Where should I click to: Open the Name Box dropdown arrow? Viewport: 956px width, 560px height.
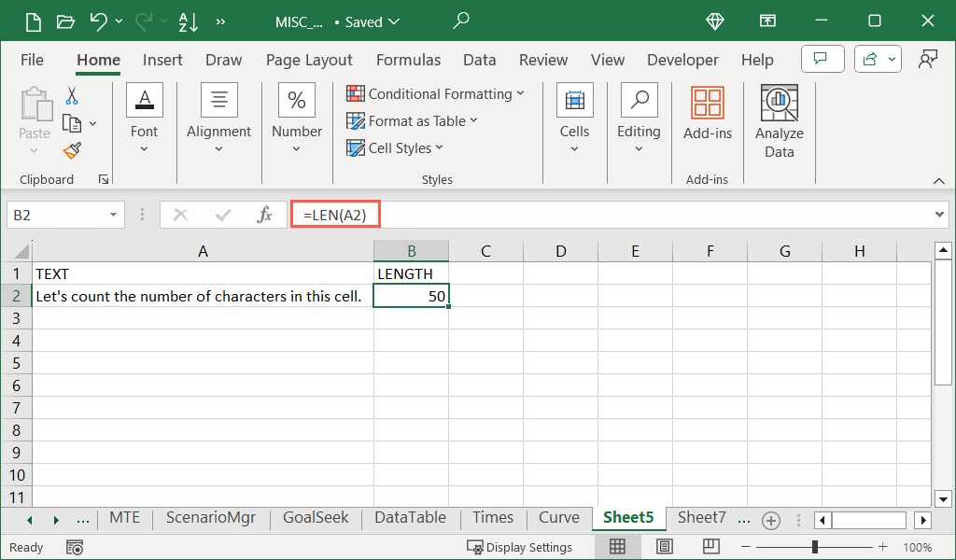coord(114,215)
